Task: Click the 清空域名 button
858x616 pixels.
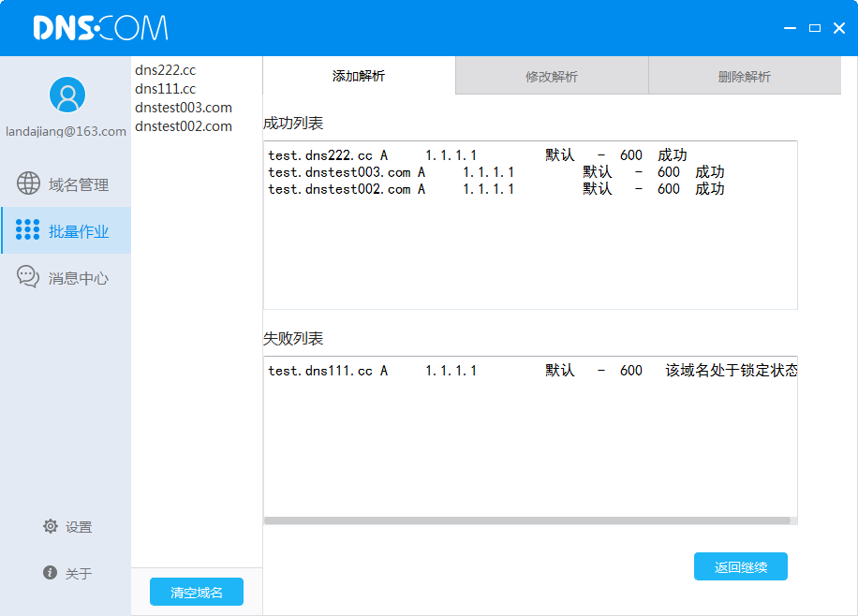Action: coord(197,592)
